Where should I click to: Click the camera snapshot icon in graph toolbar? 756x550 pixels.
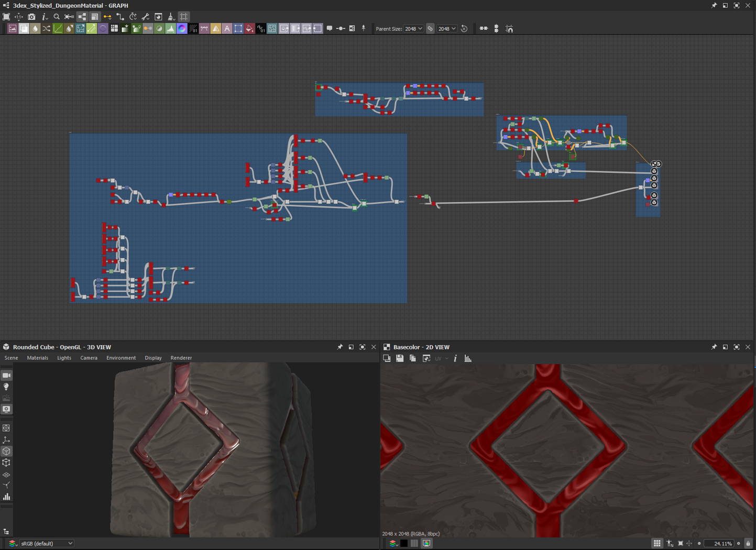pos(31,17)
